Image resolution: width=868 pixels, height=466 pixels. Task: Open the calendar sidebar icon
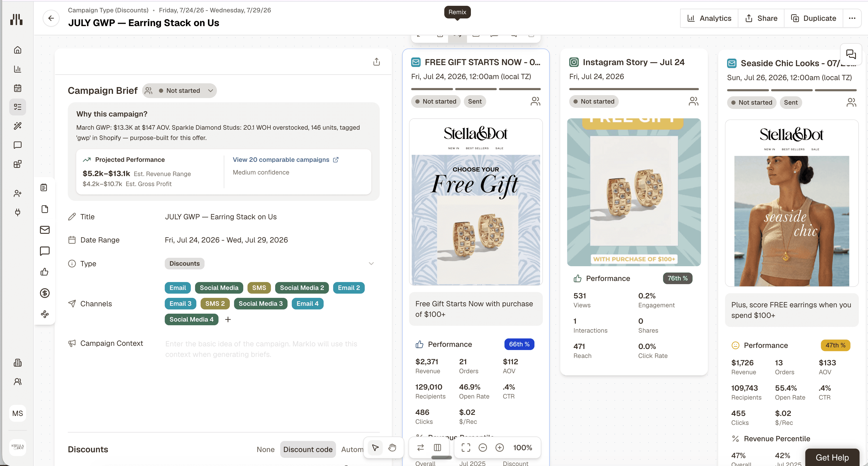tap(17, 88)
